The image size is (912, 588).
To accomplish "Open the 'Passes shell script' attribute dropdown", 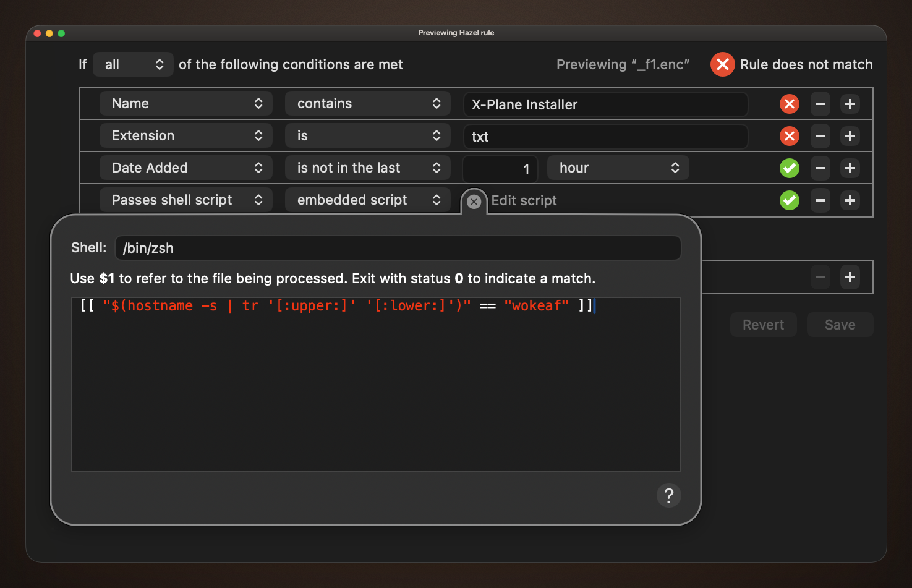I will [x=185, y=200].
